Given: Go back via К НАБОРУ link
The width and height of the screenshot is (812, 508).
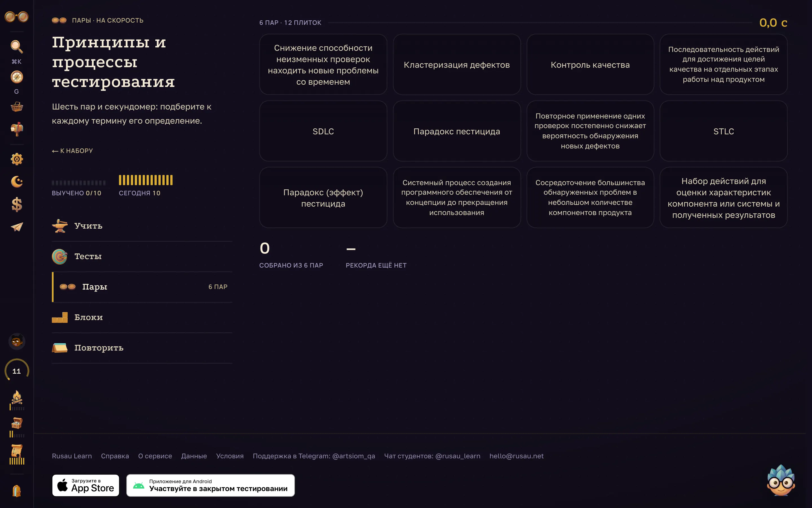Looking at the screenshot, I should (x=72, y=151).
